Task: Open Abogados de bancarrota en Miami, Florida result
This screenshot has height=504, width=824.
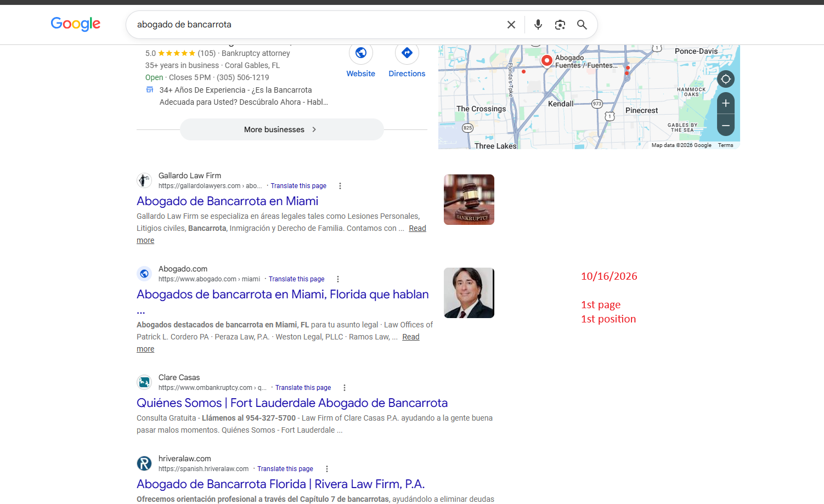Action: pos(283,295)
